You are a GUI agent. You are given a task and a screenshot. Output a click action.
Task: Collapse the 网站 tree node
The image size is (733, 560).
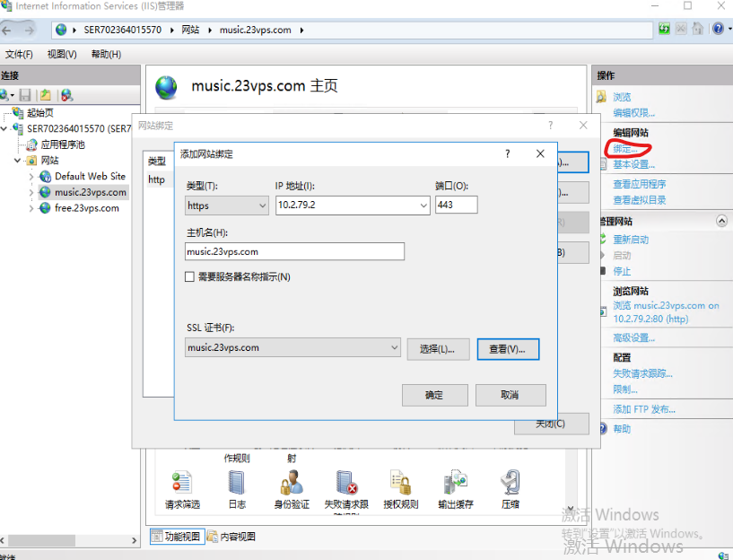click(18, 161)
